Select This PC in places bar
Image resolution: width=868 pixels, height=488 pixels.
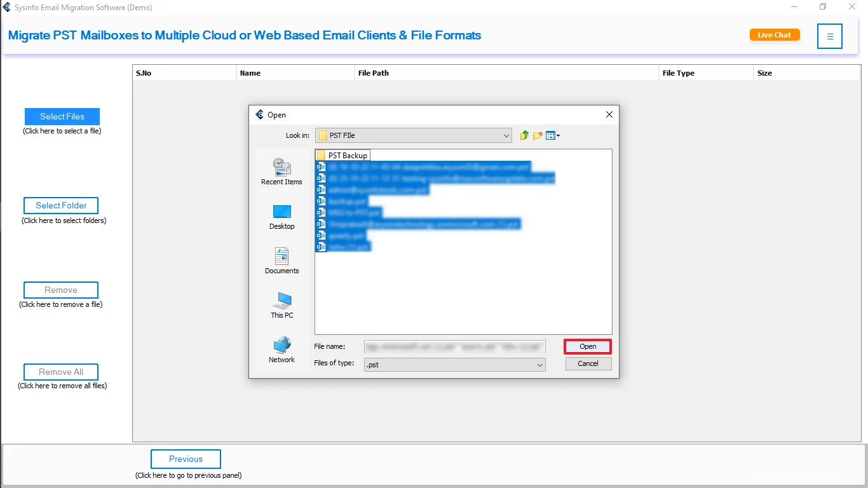(x=281, y=306)
